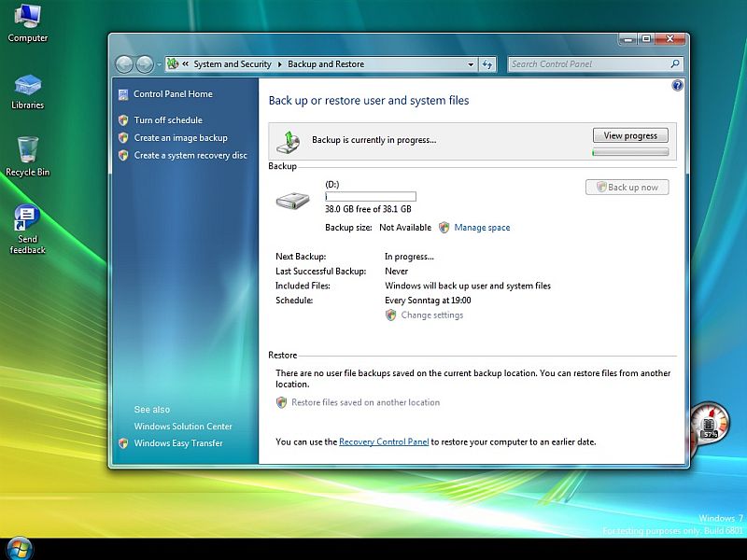This screenshot has width=747, height=560.
Task: Click the Back up now button
Action: pos(627,188)
